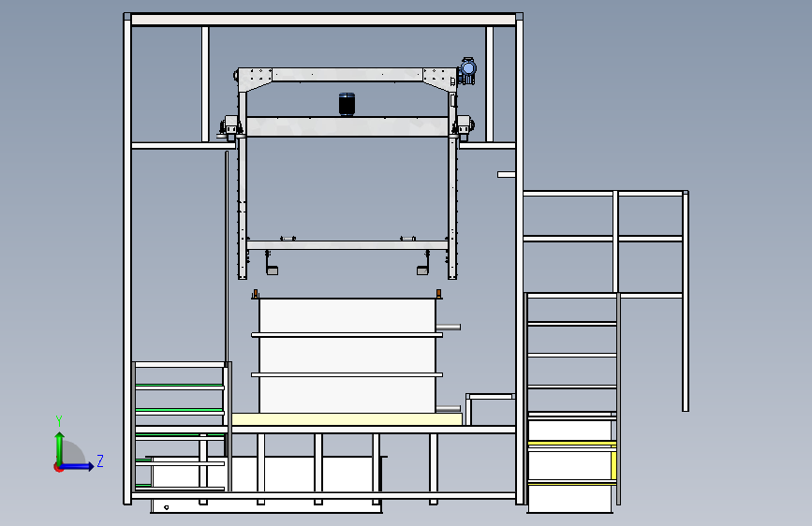Select the outlet pipe on the tank's upper right
The height and width of the screenshot is (526, 812).
click(449, 327)
